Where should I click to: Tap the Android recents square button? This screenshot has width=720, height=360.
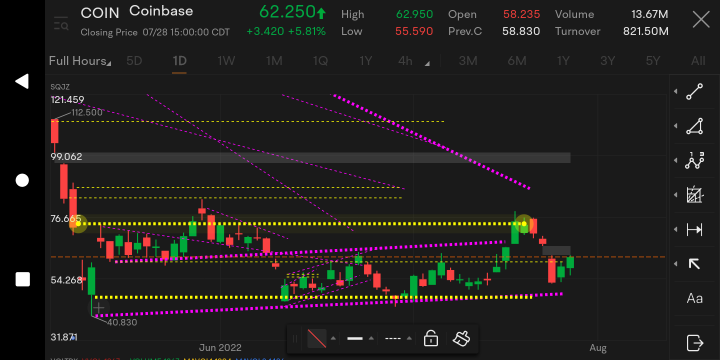pyautogui.click(x=22, y=279)
